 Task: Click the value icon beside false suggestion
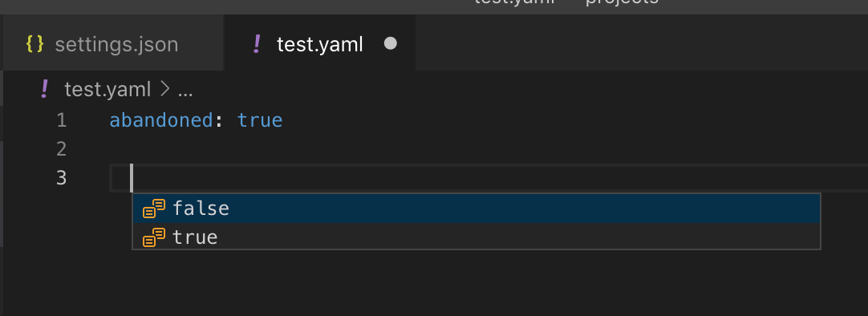click(x=154, y=209)
